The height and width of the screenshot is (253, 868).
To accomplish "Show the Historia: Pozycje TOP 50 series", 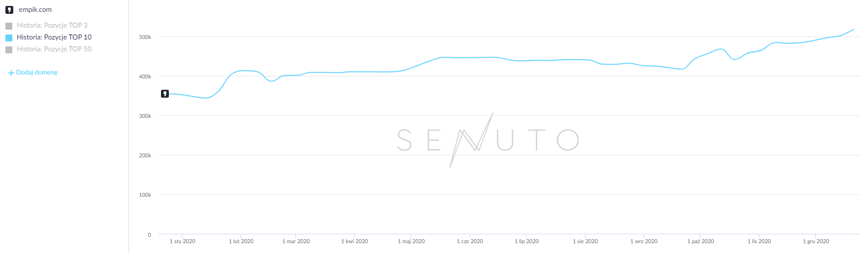I will pyautogui.click(x=54, y=49).
